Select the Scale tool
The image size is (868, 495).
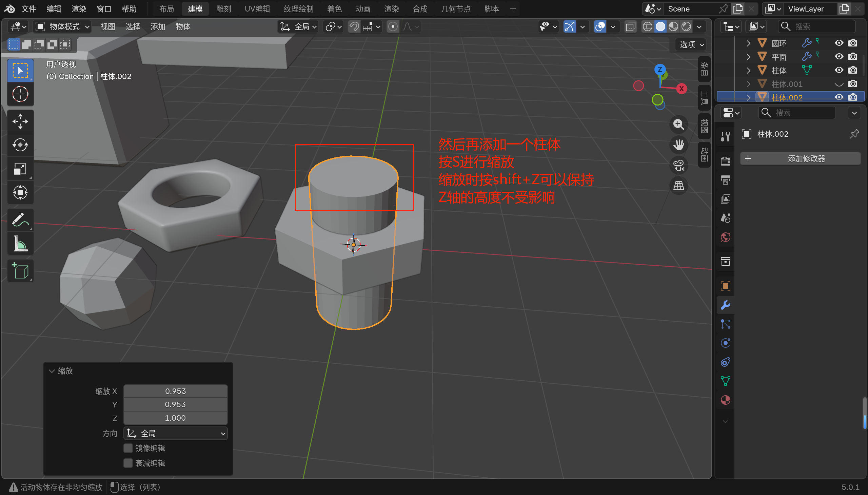20,169
